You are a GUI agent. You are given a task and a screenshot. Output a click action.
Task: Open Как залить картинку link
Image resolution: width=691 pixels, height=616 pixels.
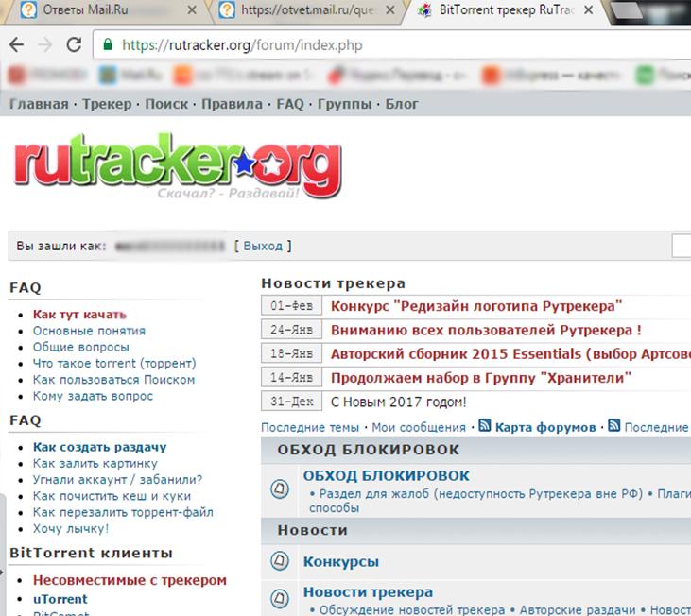coord(95,463)
